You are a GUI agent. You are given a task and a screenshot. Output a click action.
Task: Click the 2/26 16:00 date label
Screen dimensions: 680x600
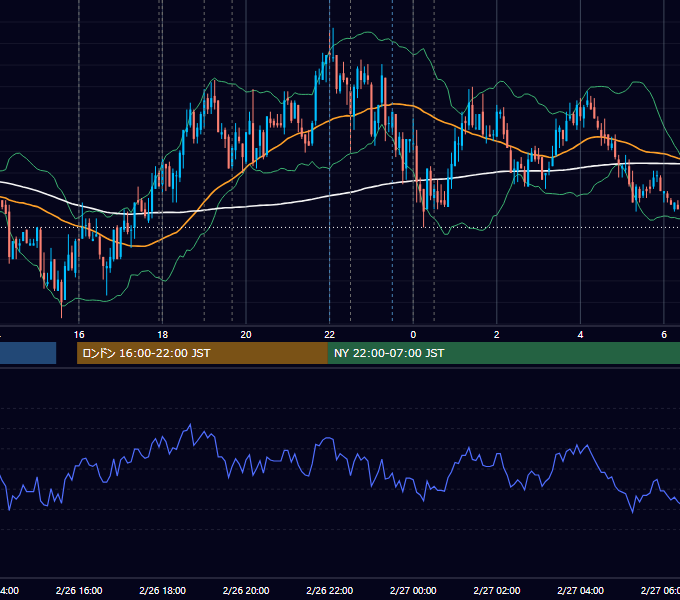[79, 590]
